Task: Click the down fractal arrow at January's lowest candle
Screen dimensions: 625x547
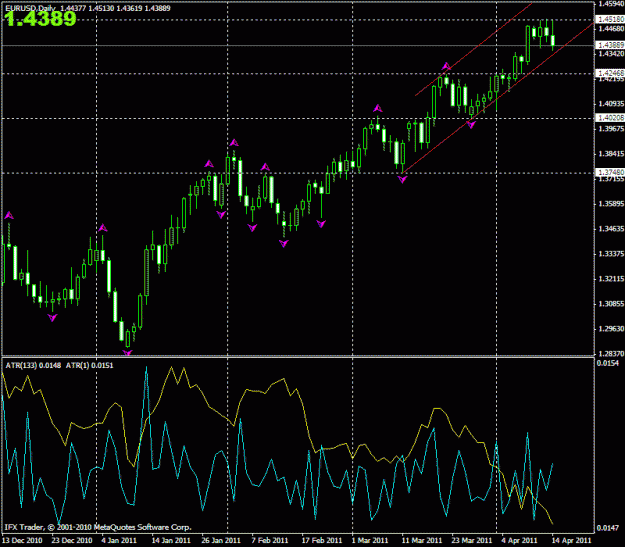Action: pos(127,352)
